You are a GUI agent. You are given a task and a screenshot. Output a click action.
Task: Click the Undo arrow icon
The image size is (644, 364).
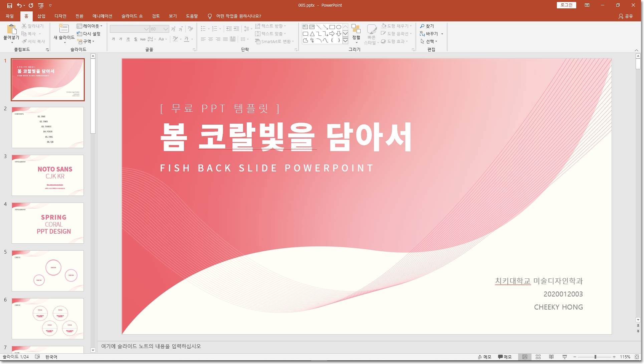click(19, 5)
